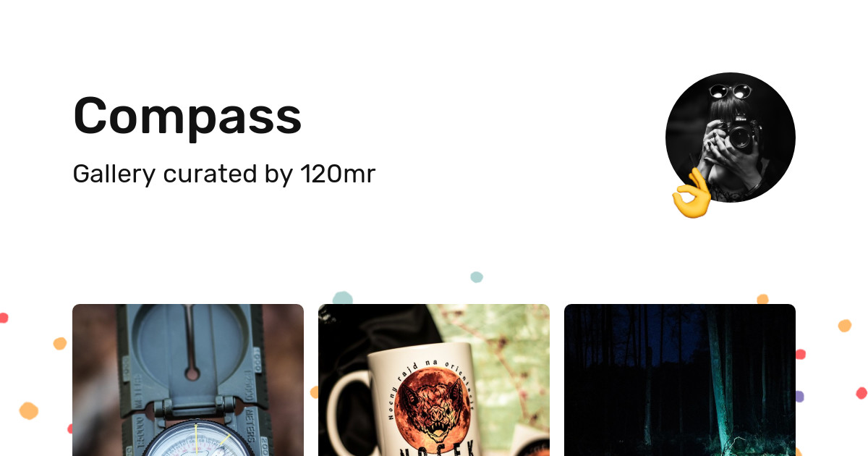Click the OK hand emoji badge
The height and width of the screenshot is (456, 868).
pyautogui.click(x=692, y=193)
